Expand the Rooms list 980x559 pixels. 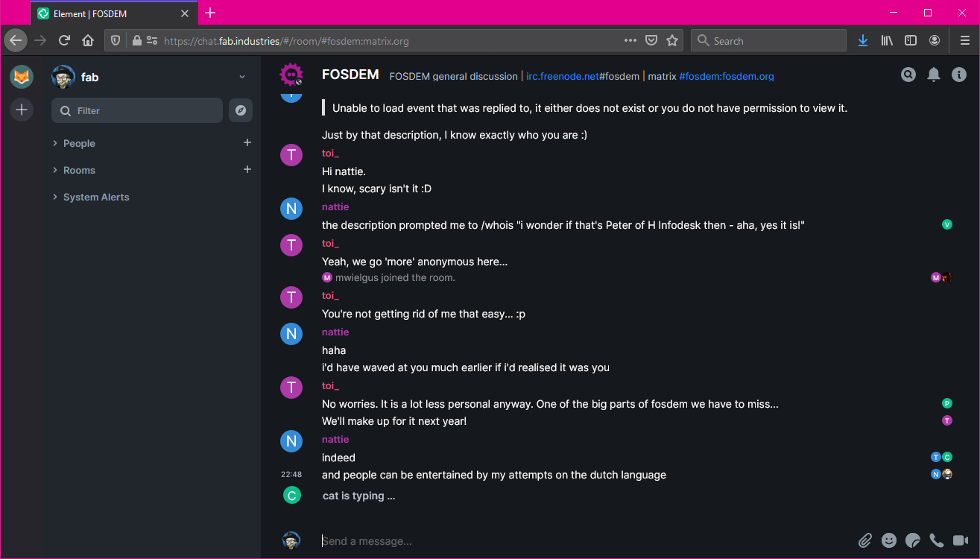click(x=79, y=170)
